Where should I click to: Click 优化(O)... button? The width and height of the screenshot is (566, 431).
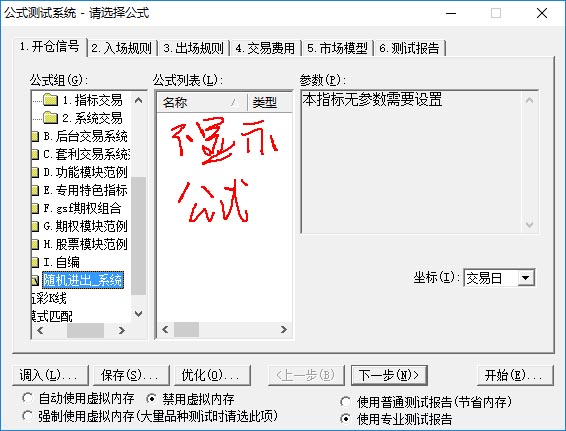click(x=212, y=375)
